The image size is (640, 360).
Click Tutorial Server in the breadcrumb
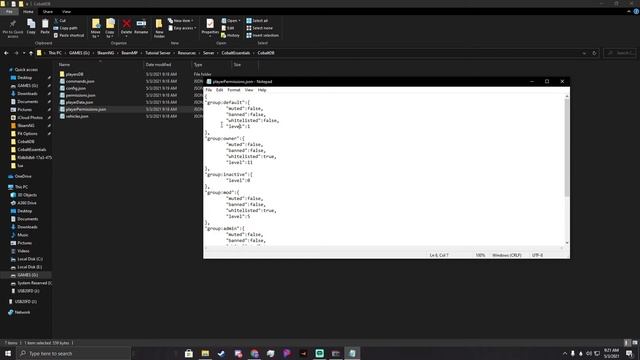point(158,53)
